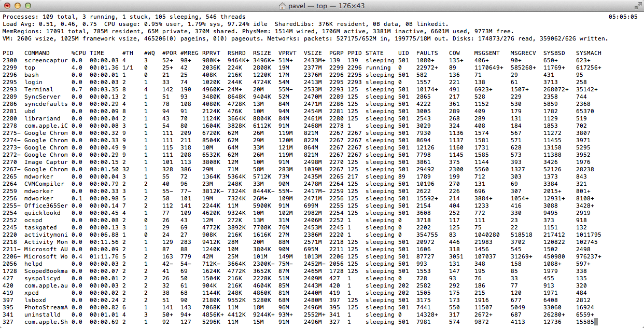This screenshot has width=644, height=328.
Task: Select the Image Captur process name
Action: pyautogui.click(x=46, y=162)
